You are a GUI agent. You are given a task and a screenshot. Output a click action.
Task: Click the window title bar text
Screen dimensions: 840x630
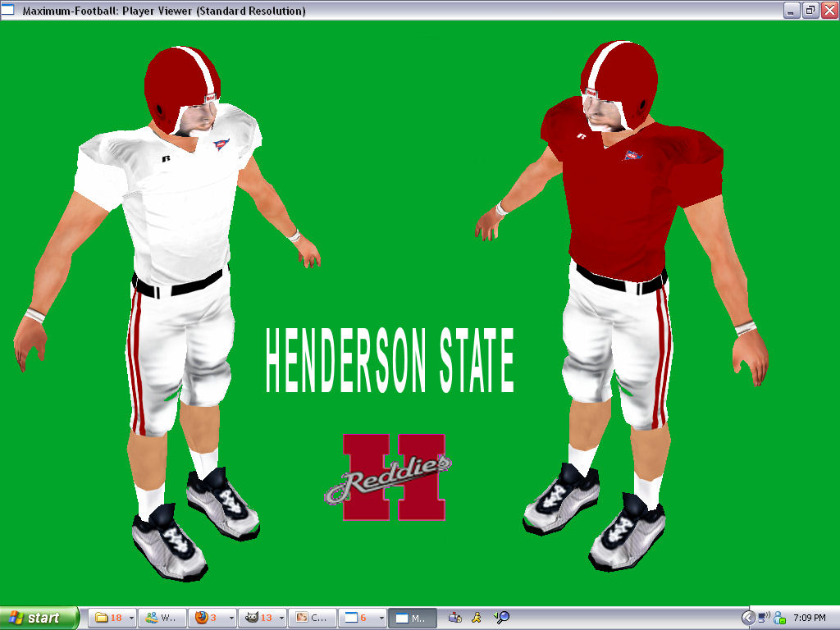tap(164, 11)
